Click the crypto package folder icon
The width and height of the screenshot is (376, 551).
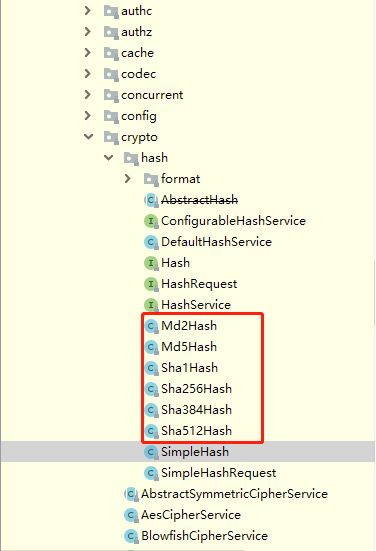[111, 137]
